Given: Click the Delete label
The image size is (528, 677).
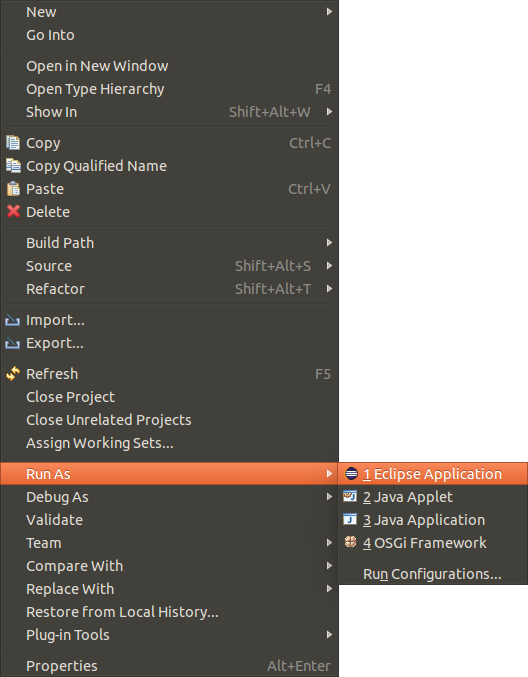Looking at the screenshot, I should coord(48,212).
